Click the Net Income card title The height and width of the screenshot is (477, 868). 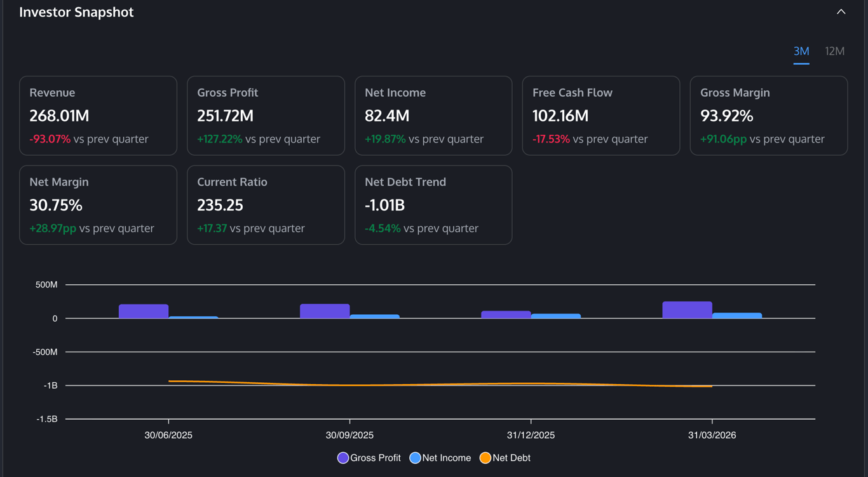[x=395, y=92]
